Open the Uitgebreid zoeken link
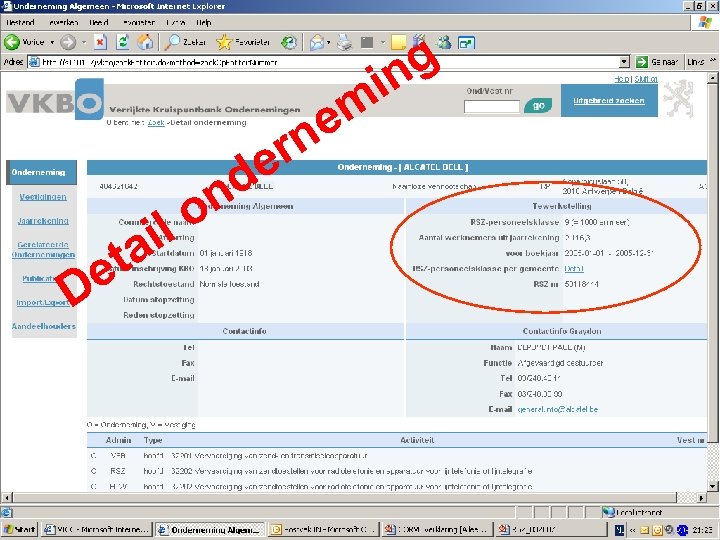 point(608,101)
